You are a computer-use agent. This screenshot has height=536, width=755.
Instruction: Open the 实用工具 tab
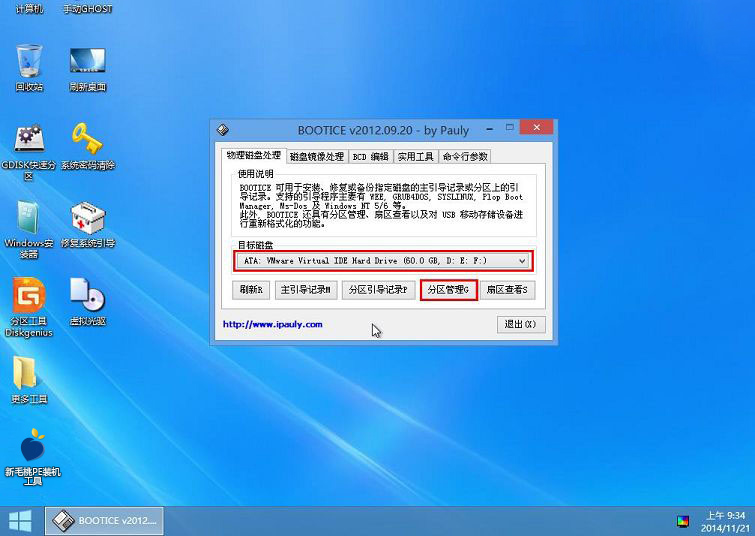(416, 157)
